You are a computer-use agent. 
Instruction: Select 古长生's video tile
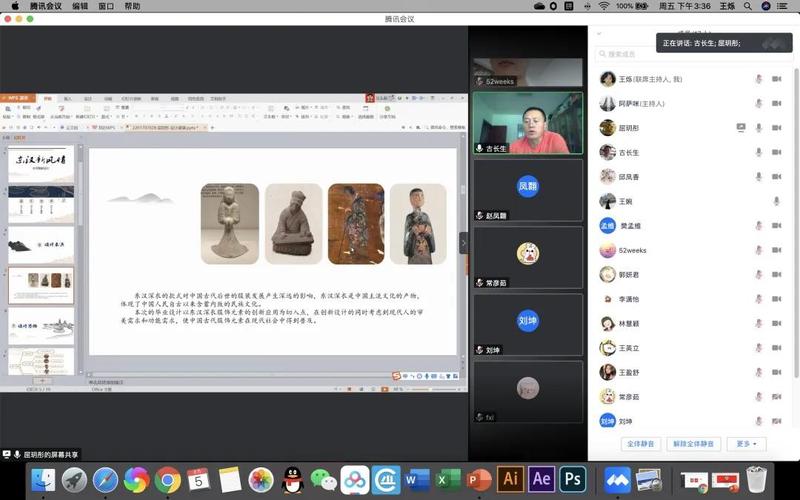[527, 123]
